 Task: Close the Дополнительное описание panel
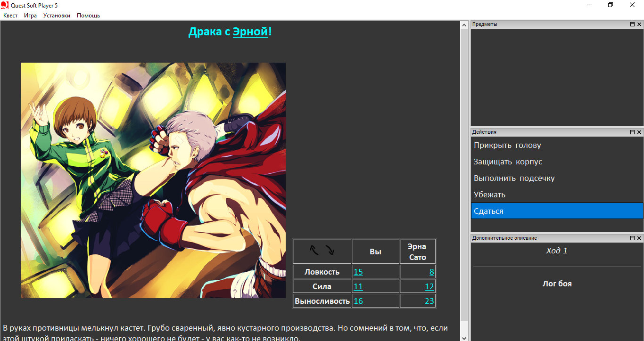coord(639,238)
